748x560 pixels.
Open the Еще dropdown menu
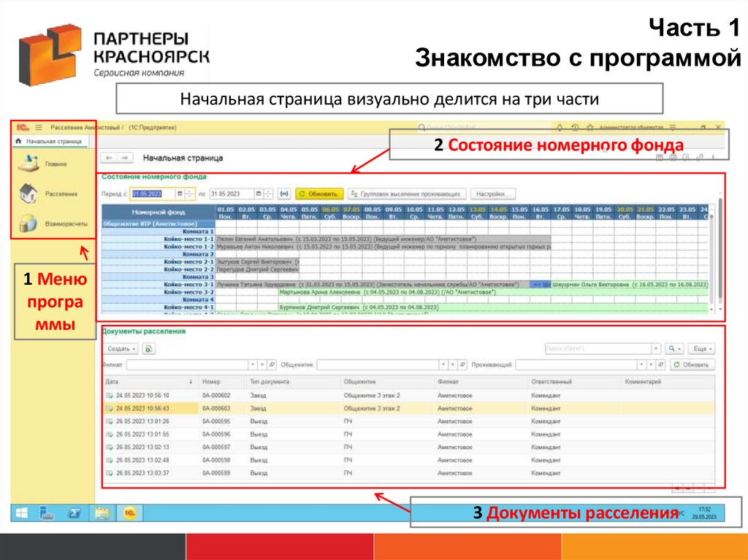point(702,349)
